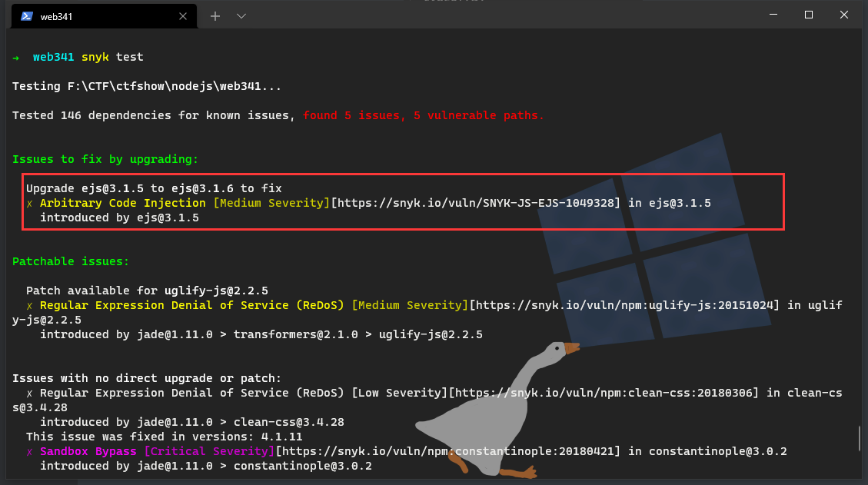Select the web341 terminal tab
868x485 pixels.
[104, 16]
